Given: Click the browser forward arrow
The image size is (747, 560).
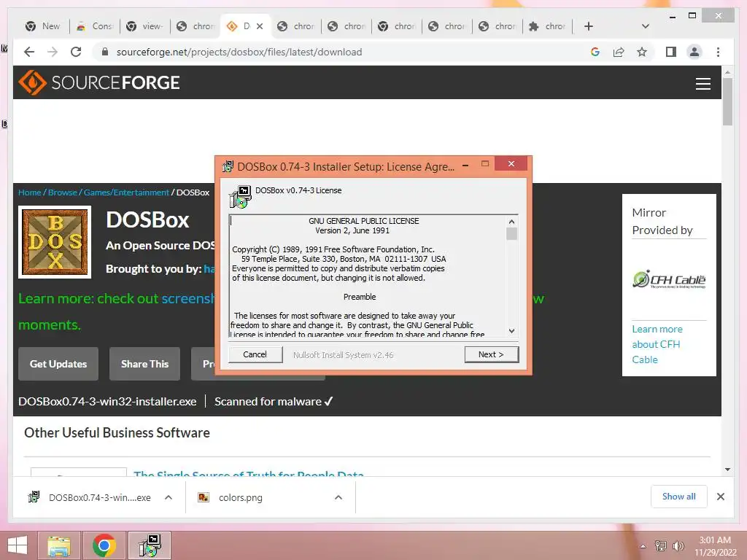Looking at the screenshot, I should coord(53,52).
